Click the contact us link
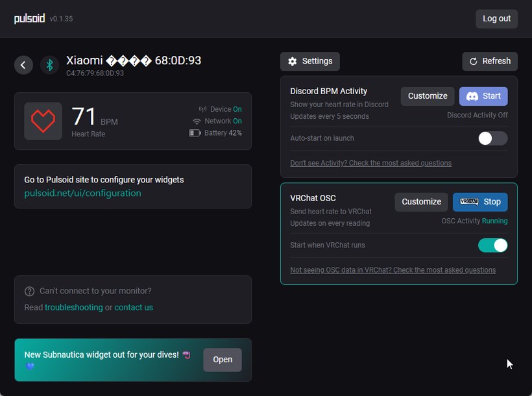532x396 pixels. point(134,307)
